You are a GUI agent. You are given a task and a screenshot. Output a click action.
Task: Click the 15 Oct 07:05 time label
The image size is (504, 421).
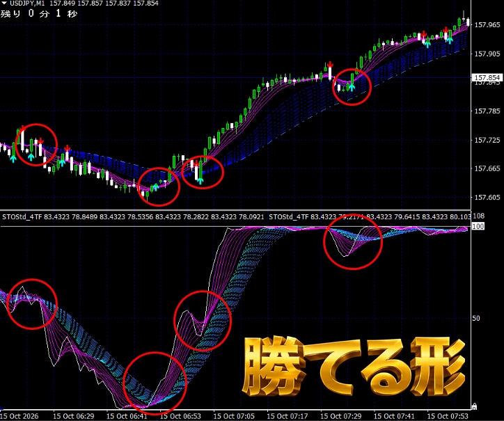pos(234,416)
